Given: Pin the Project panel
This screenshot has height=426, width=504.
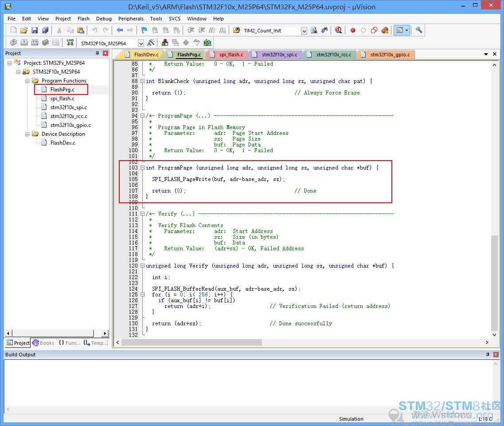Looking at the screenshot, I should point(98,53).
